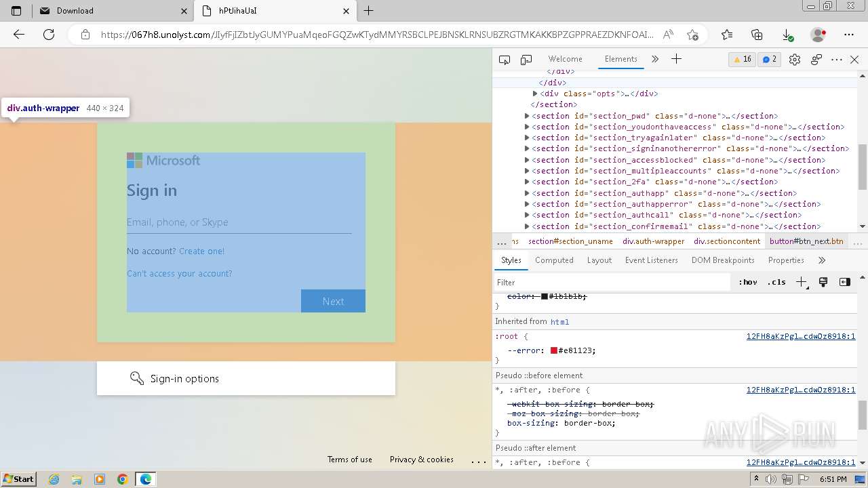868x488 pixels.
Task: Open Collections in Edge toolbar
Action: pos(757,35)
